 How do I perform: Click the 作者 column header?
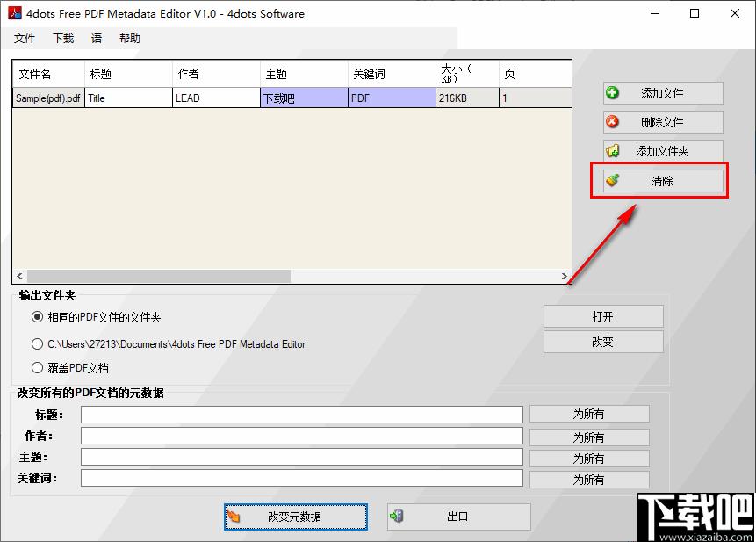tap(216, 74)
